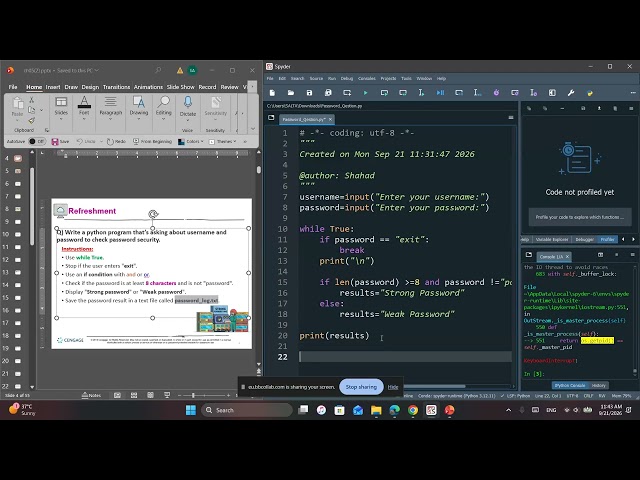
Task: Open a file using Spyder folder icon
Action: pyautogui.click(x=291, y=93)
